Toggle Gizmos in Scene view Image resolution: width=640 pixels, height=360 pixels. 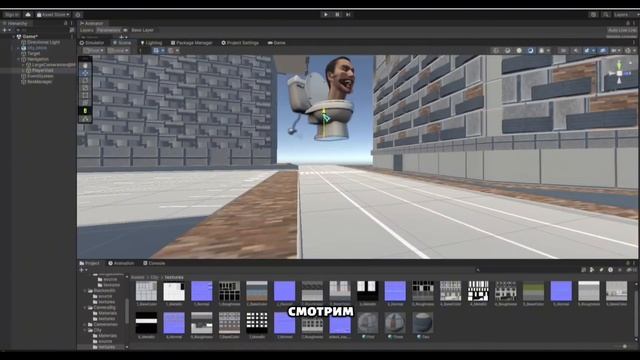coord(628,51)
